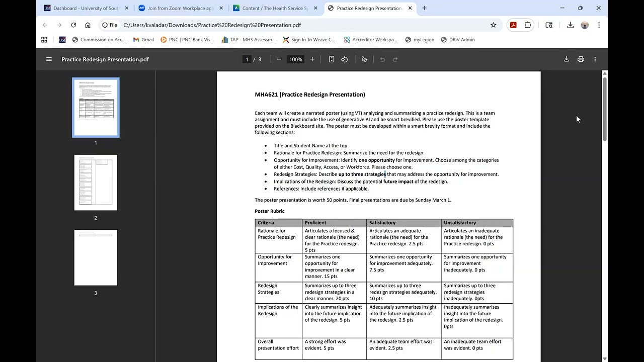The width and height of the screenshot is (644, 362).
Task: Click the PDF page number field
Action: coord(247,59)
